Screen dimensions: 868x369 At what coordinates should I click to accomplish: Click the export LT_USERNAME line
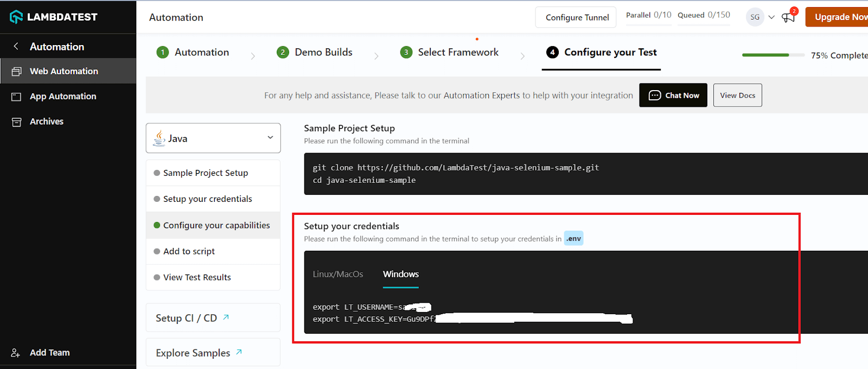(x=372, y=307)
